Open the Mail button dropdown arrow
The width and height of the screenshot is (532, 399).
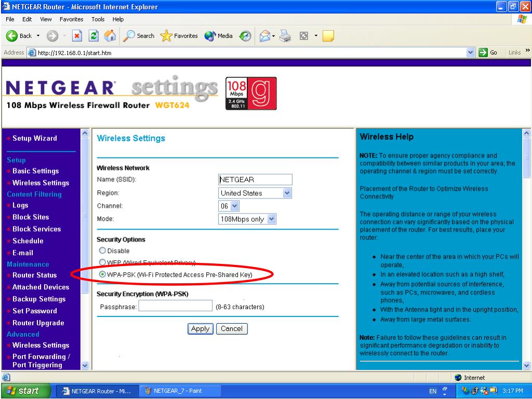273,36
